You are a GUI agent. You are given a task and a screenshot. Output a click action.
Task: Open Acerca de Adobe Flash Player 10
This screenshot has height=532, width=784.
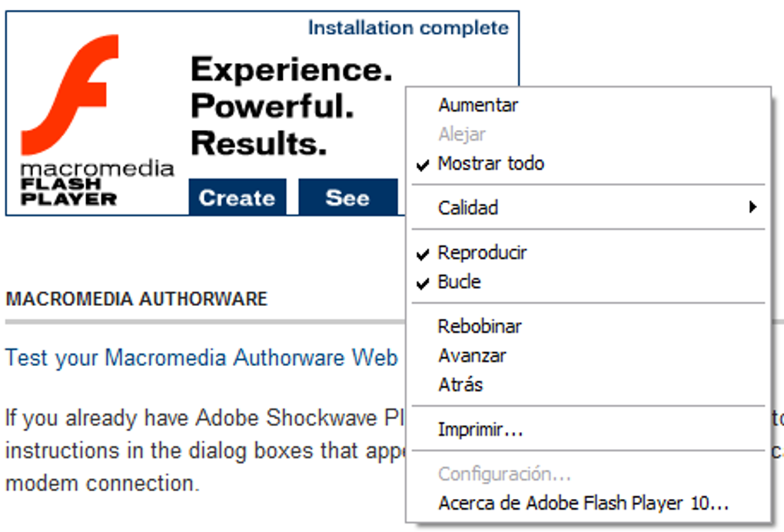pyautogui.click(x=583, y=504)
